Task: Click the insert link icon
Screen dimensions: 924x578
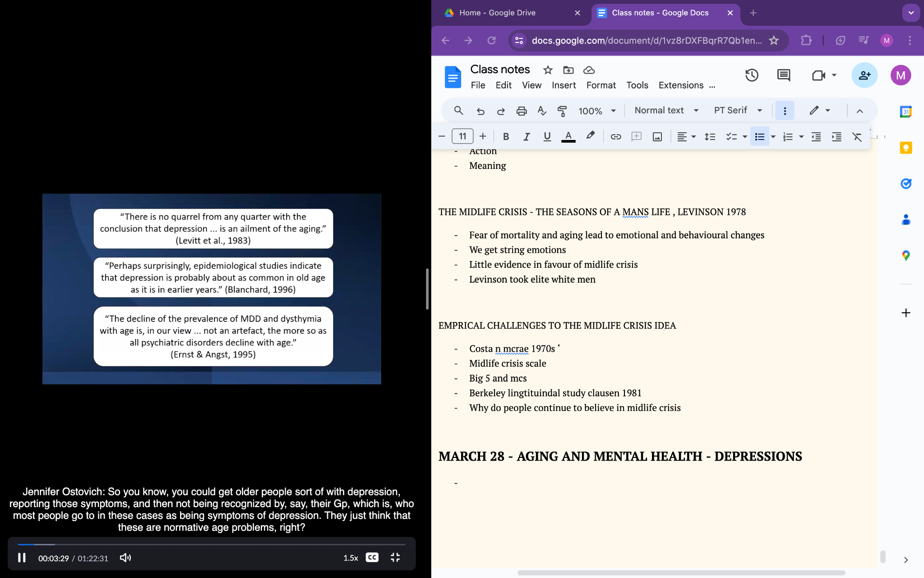Action: [615, 137]
